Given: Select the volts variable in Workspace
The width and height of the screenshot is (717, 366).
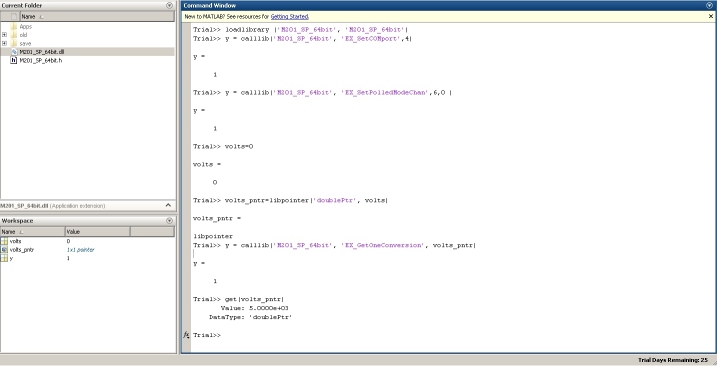Looking at the screenshot, I should pos(87,241).
